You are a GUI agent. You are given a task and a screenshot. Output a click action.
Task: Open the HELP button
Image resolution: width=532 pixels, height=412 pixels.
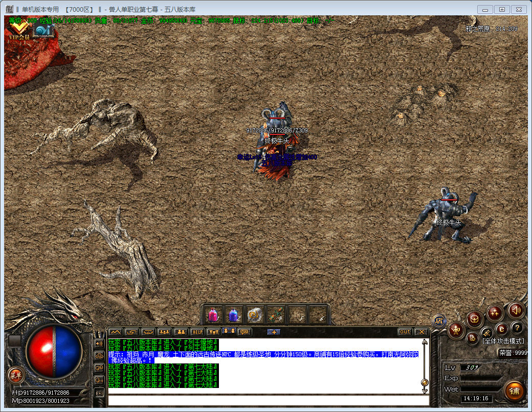click(x=197, y=332)
